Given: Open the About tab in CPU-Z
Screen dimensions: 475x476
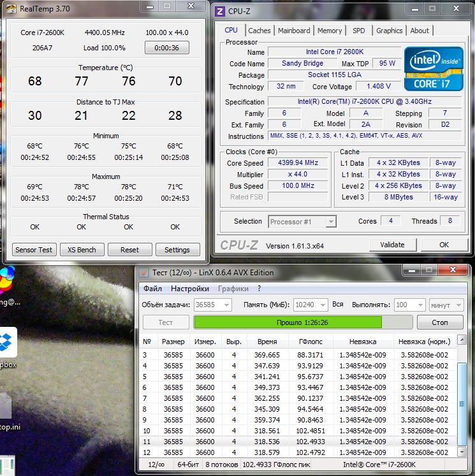Looking at the screenshot, I should [x=420, y=31].
